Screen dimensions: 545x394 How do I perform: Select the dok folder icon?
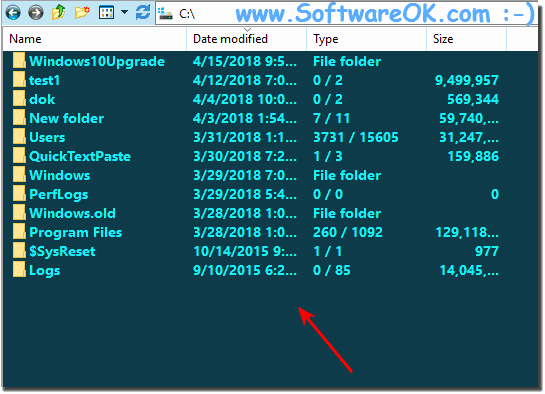[19, 99]
